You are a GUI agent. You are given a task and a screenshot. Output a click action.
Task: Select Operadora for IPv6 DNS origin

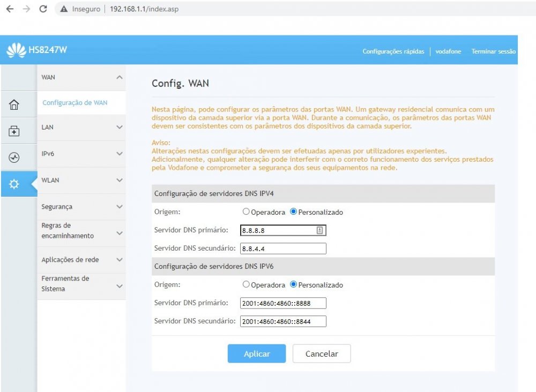tap(246, 284)
